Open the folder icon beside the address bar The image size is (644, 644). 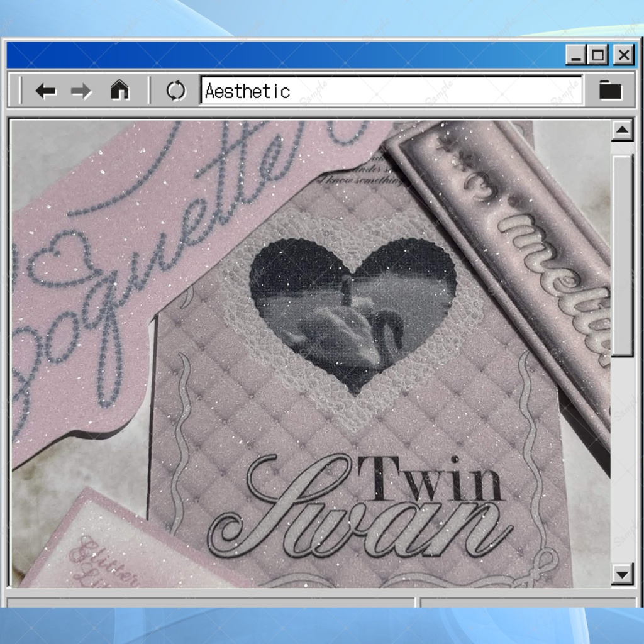click(x=610, y=90)
